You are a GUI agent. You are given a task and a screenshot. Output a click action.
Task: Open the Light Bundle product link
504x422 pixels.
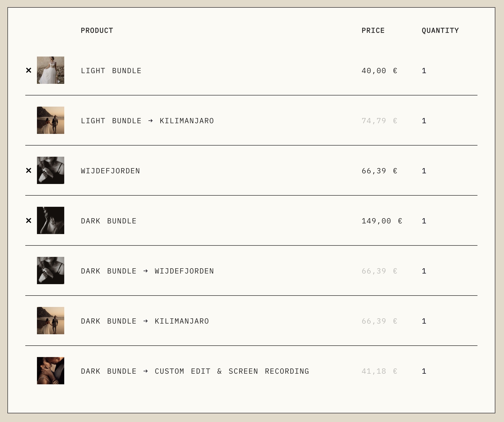click(111, 71)
